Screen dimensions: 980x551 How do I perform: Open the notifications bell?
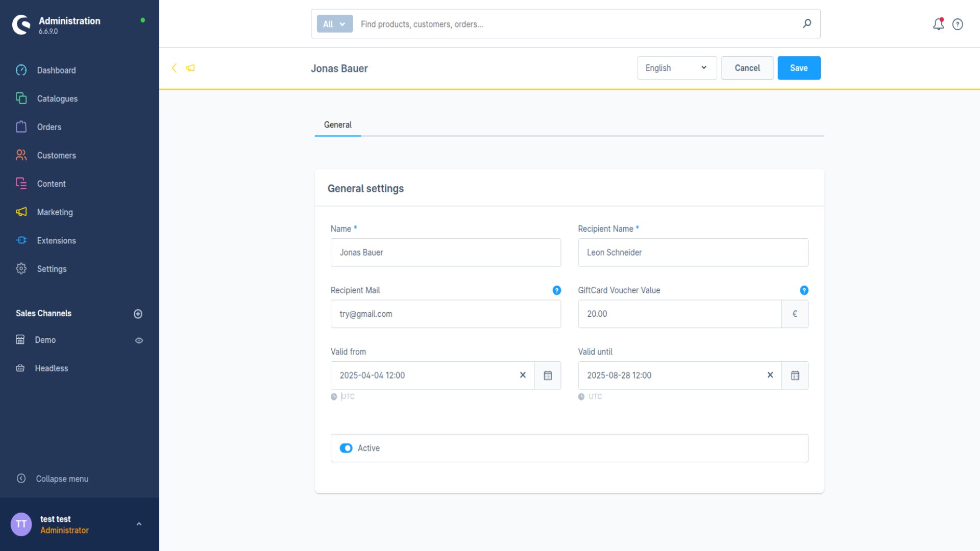tap(938, 24)
